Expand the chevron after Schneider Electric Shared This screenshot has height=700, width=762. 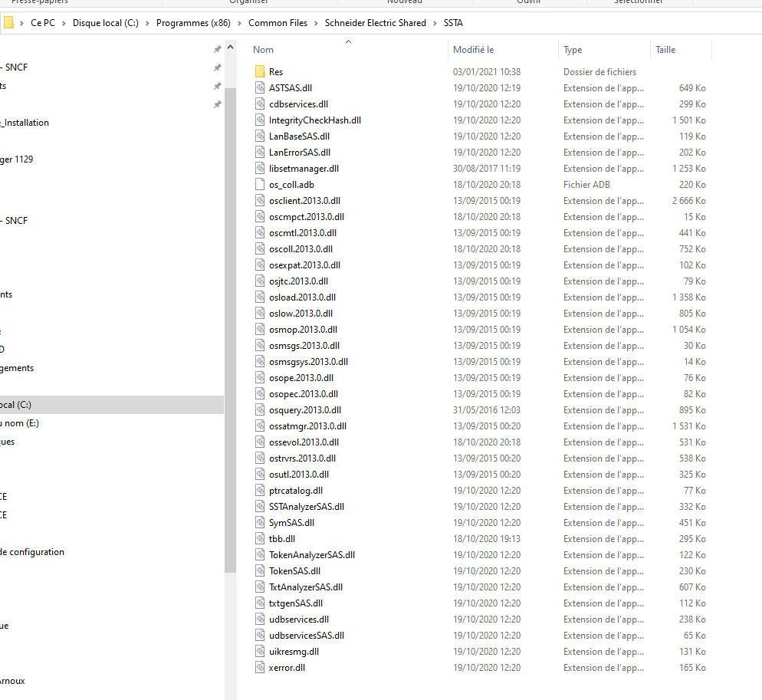(x=435, y=23)
